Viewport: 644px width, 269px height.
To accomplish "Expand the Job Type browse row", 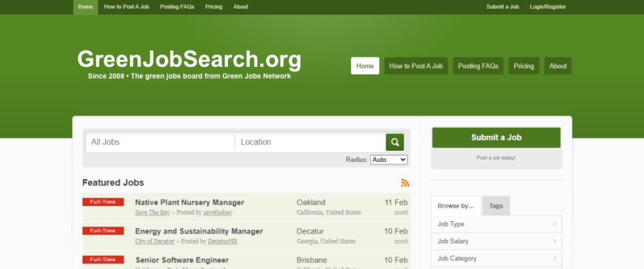I will coord(496,224).
